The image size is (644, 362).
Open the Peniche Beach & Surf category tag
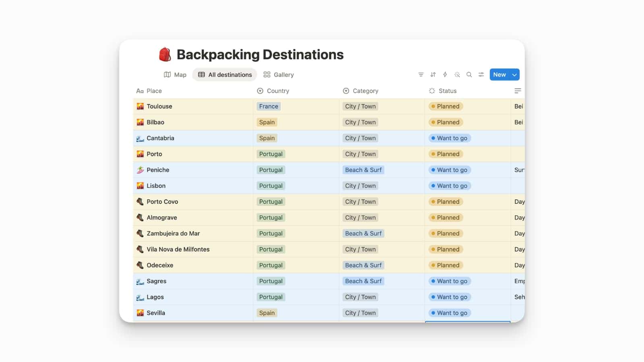363,170
